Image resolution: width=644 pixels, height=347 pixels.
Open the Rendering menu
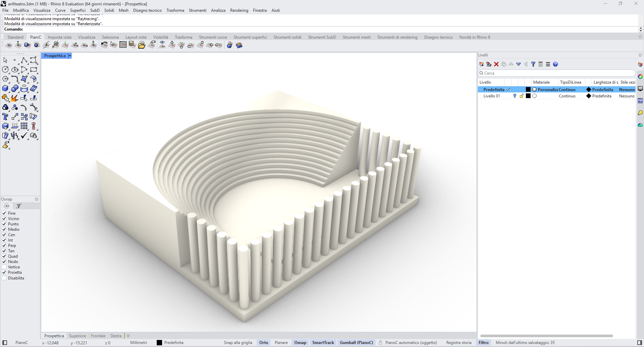pyautogui.click(x=239, y=10)
